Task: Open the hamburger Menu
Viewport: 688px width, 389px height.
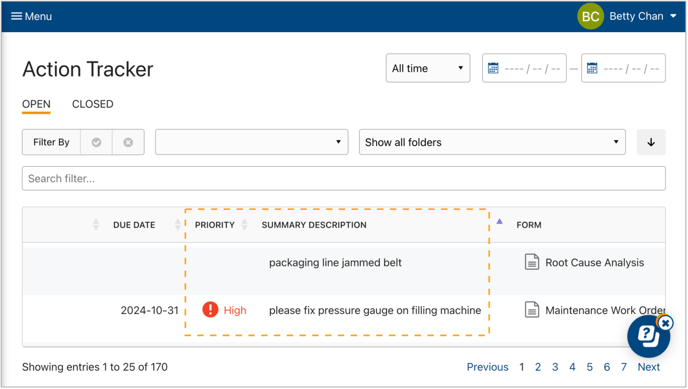Action: pyautogui.click(x=31, y=16)
